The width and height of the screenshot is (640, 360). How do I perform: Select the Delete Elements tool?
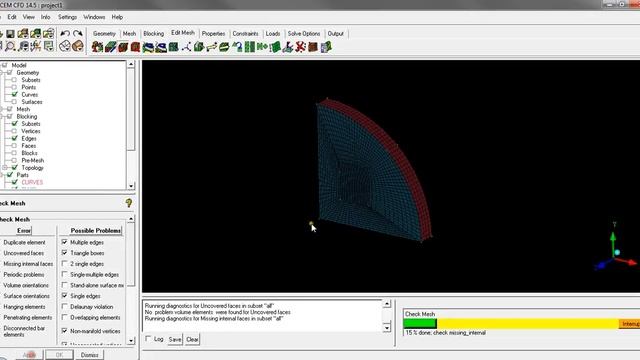tap(313, 47)
